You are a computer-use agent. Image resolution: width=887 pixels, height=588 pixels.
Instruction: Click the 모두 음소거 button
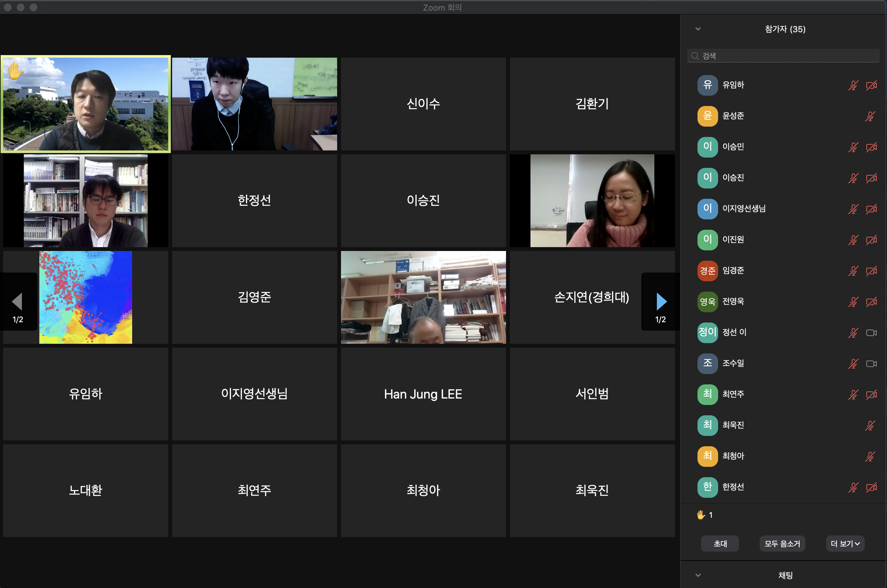tap(782, 544)
